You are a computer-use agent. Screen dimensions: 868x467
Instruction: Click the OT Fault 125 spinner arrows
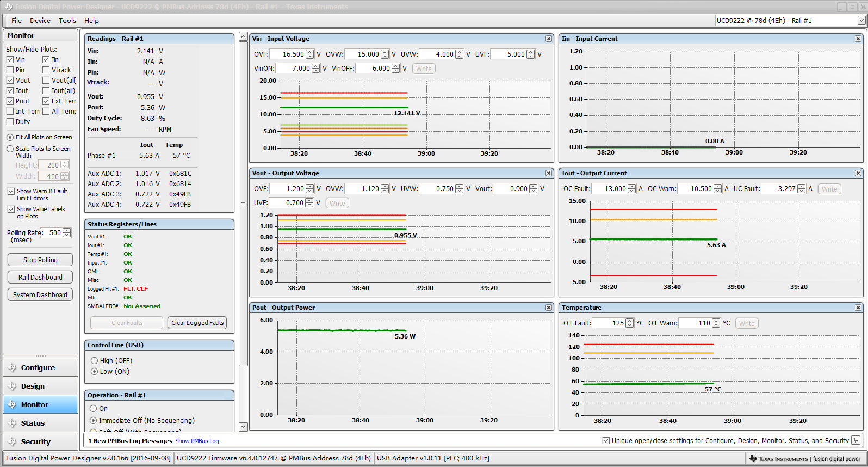(x=630, y=323)
